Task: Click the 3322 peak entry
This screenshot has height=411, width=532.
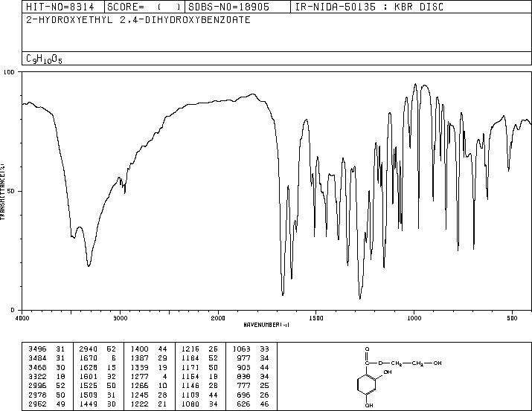Action: click(x=47, y=376)
